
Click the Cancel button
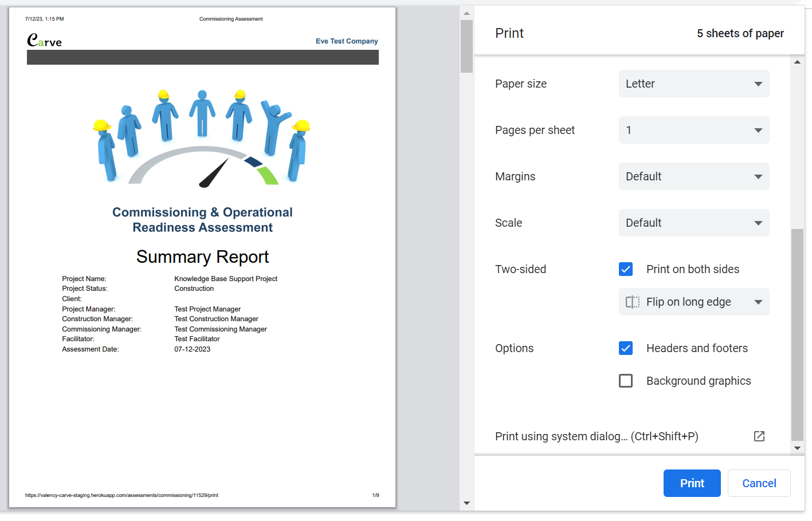(759, 483)
